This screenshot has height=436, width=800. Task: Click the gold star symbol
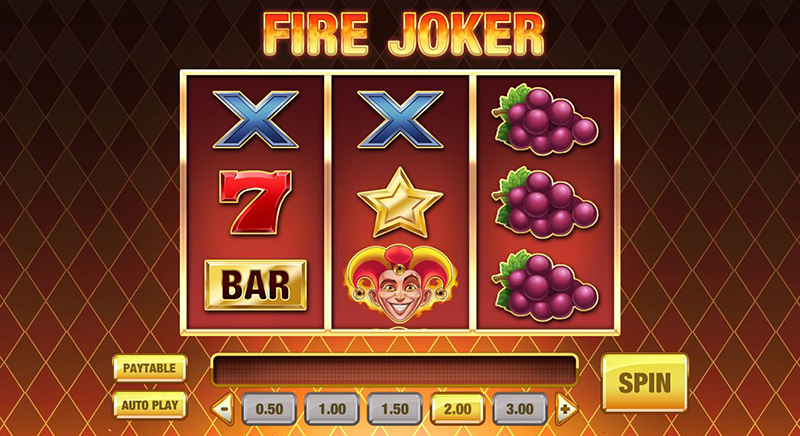[x=400, y=202]
